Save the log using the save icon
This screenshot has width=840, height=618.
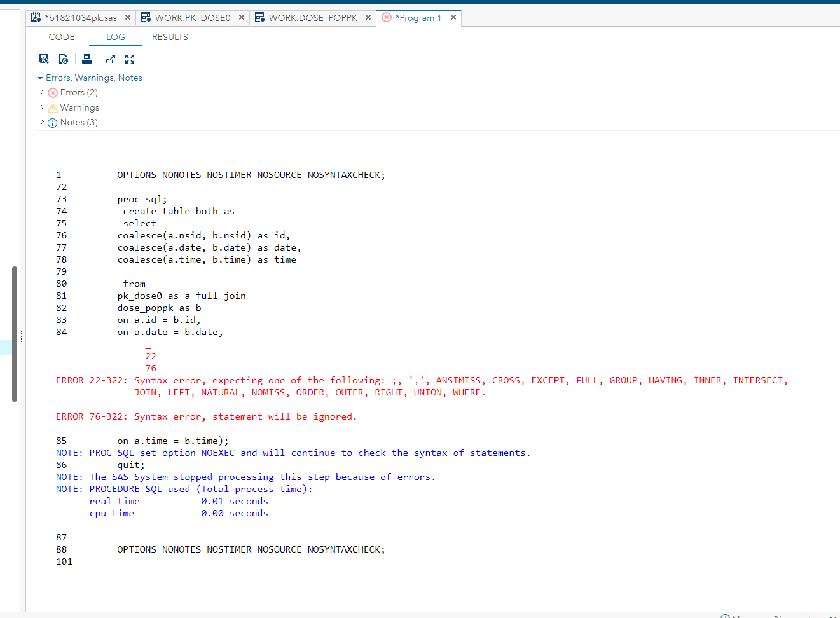pos(44,58)
